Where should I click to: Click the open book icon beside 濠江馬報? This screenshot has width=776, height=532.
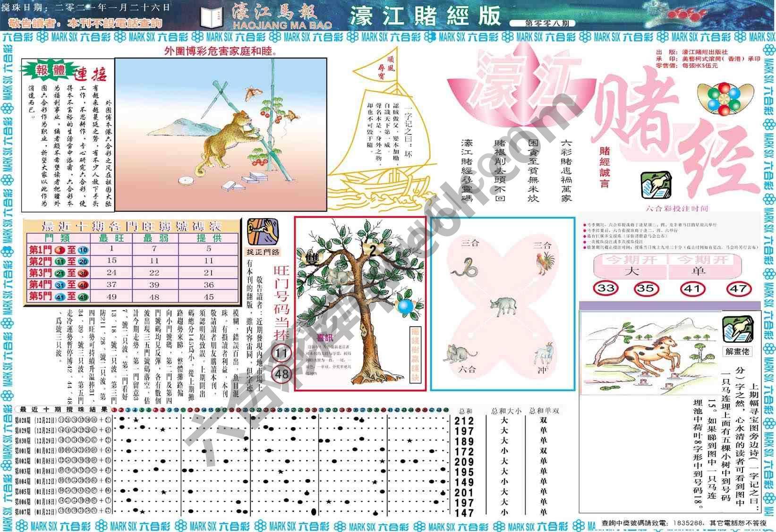[211, 17]
